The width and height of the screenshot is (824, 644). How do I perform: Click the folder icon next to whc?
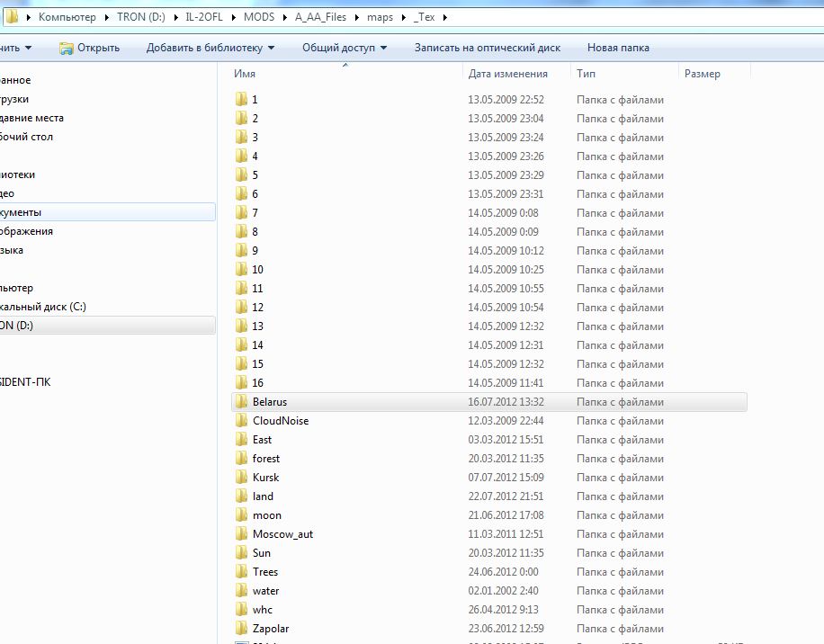241,610
